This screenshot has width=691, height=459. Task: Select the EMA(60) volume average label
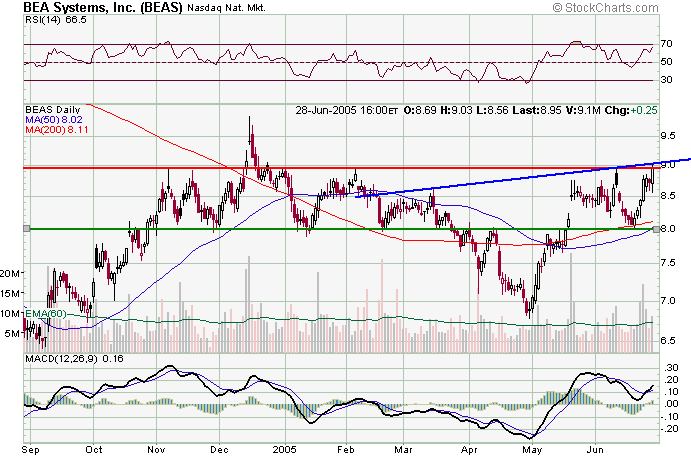point(46,314)
